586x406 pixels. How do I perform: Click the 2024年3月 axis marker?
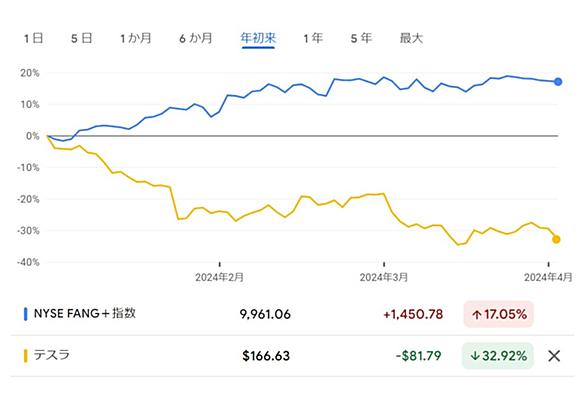[384, 277]
